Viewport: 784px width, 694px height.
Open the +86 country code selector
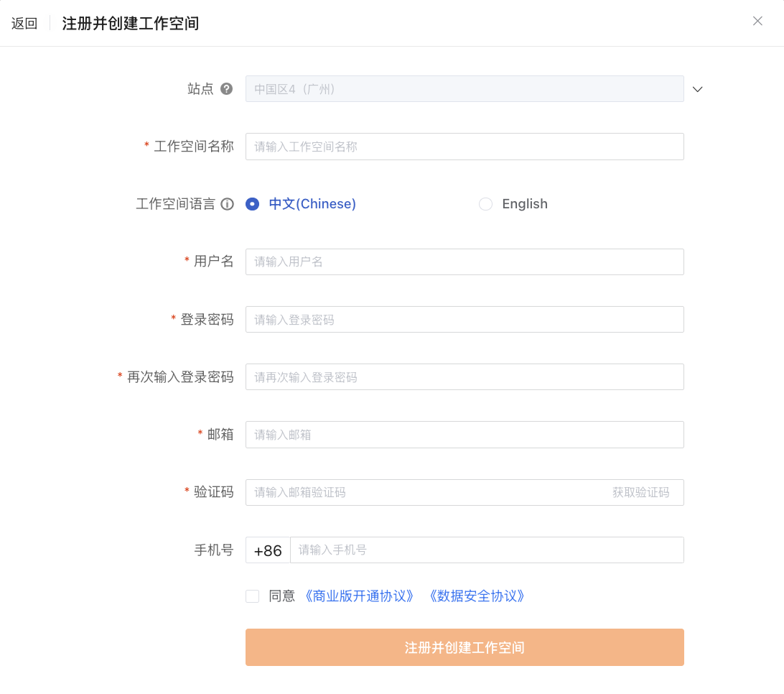click(x=268, y=550)
